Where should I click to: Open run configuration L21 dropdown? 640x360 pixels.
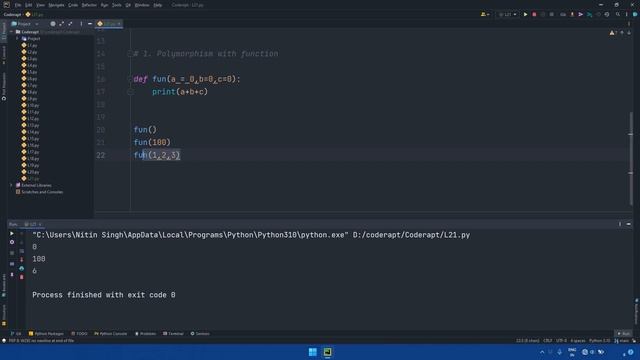point(507,14)
